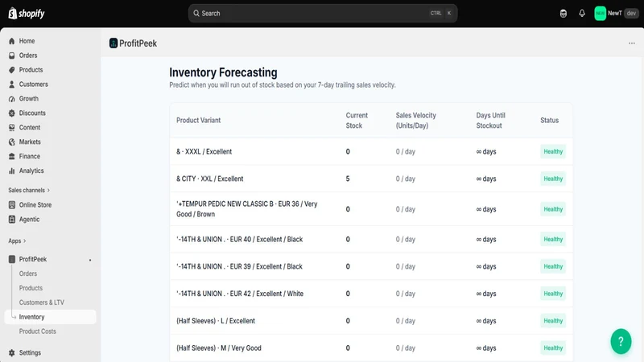Click the ProfitPeek app icon in the sidebar

tap(12, 259)
